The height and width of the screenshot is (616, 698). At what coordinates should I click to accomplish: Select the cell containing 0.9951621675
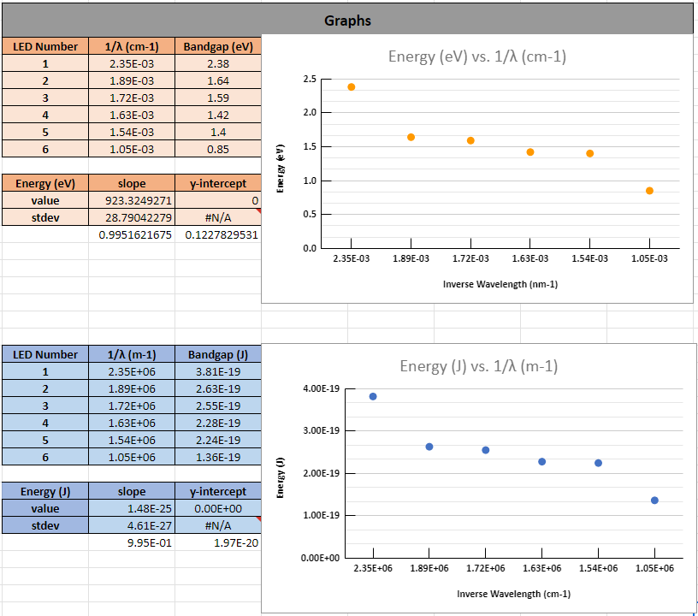coord(132,234)
